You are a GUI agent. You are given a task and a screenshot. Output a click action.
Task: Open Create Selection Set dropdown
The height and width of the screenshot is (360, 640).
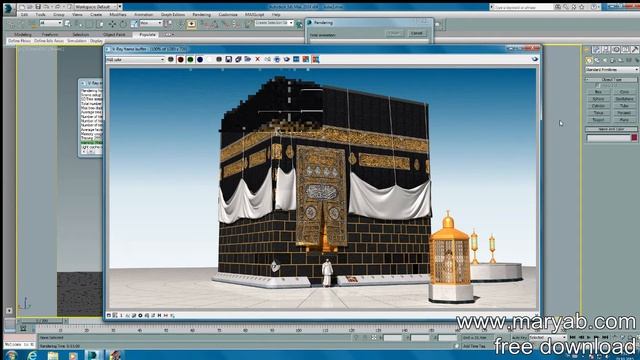pyautogui.click(x=274, y=23)
